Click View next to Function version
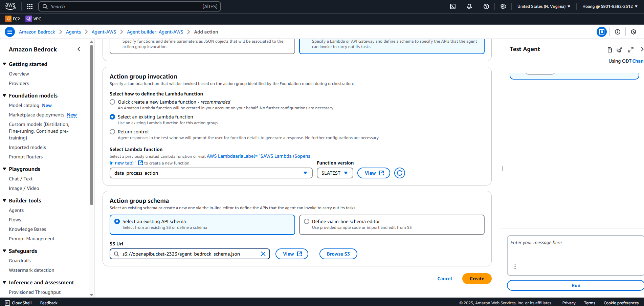 pos(374,173)
